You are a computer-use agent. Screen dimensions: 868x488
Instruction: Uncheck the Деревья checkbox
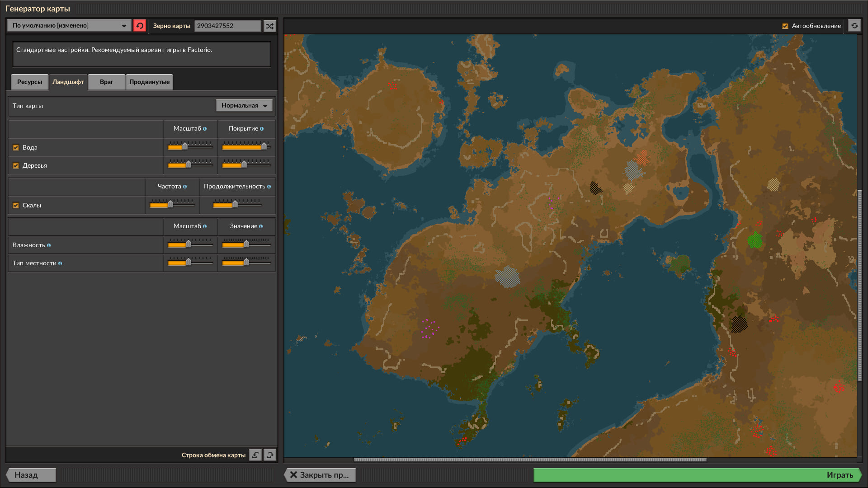tap(16, 166)
